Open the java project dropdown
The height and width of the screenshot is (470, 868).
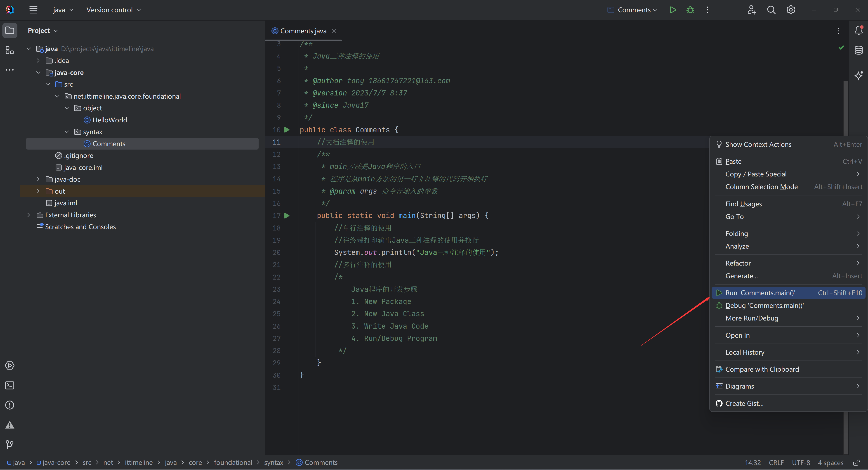pos(63,10)
